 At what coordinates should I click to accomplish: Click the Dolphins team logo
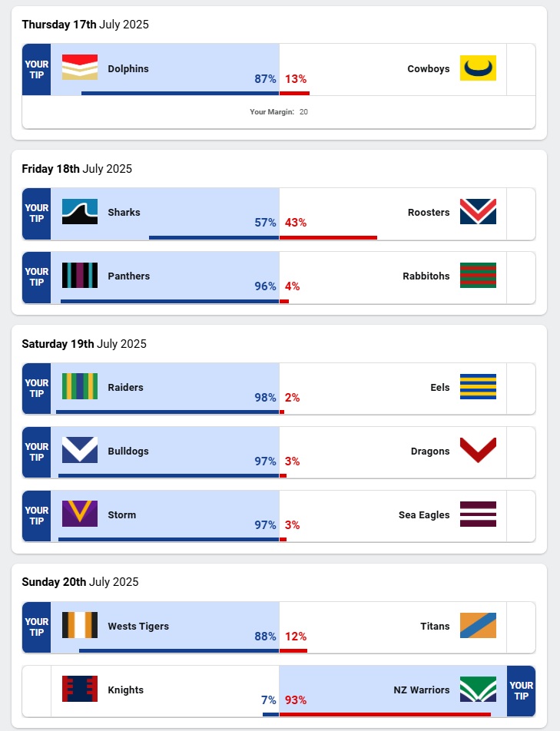80,68
